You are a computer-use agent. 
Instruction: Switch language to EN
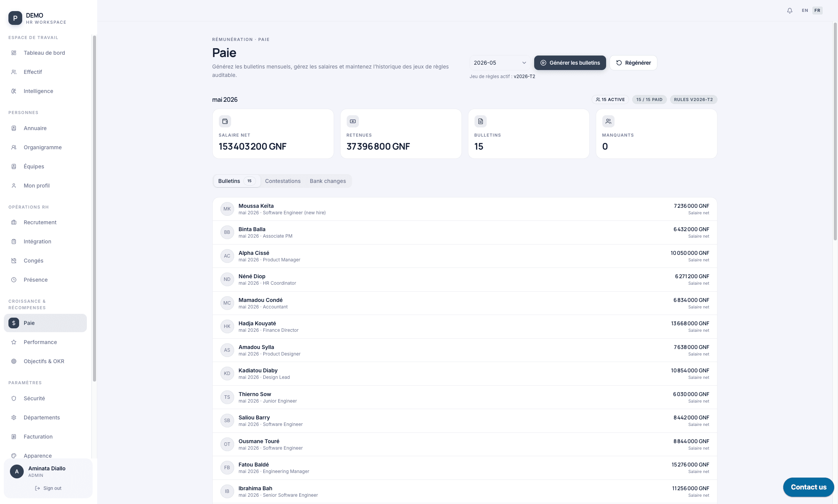pyautogui.click(x=805, y=11)
